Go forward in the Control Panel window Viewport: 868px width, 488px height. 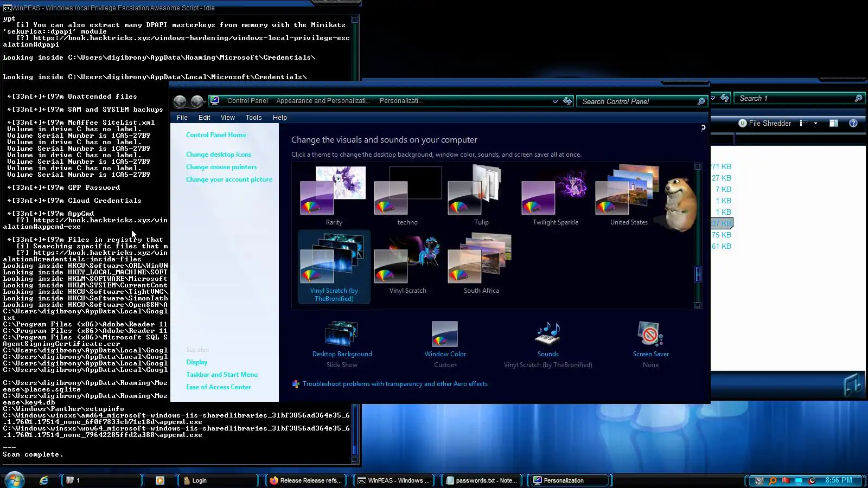196,101
